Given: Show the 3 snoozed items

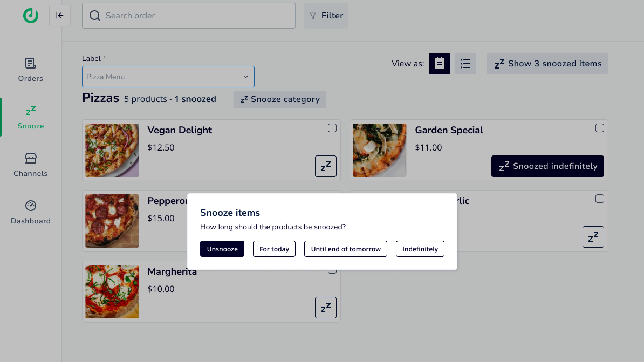Looking at the screenshot, I should [547, 64].
